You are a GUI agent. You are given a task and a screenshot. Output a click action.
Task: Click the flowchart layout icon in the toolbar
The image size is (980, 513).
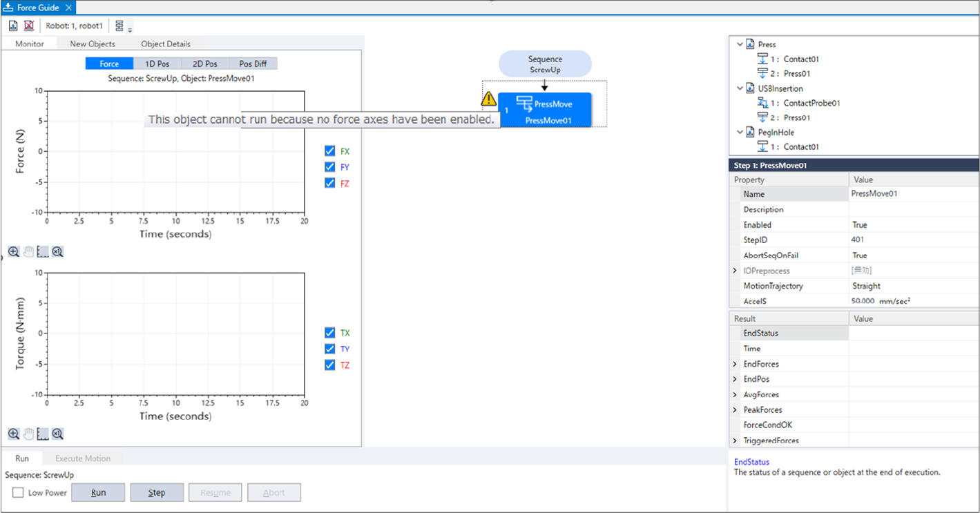[x=120, y=26]
